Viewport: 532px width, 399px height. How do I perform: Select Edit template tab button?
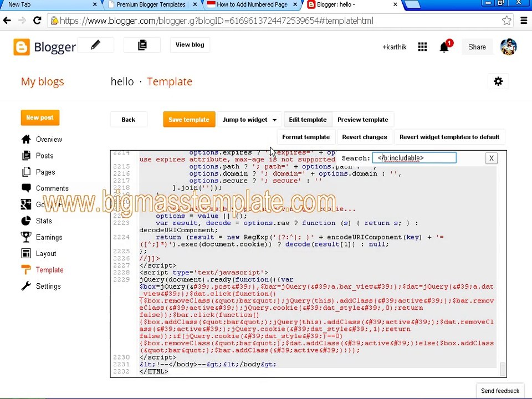[x=308, y=120]
